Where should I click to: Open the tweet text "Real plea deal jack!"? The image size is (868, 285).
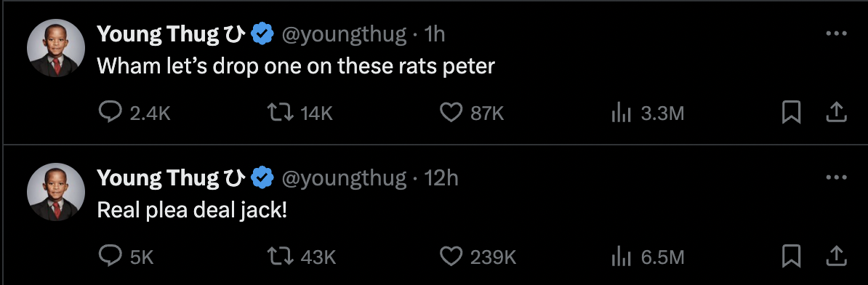193,210
